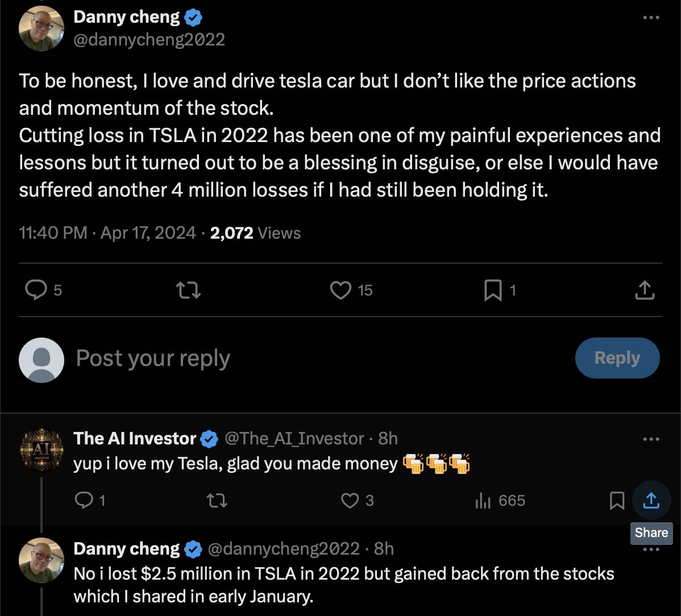This screenshot has height=616, width=681.
Task: Open more menu on The AI Investor's reply
Action: coord(650,439)
